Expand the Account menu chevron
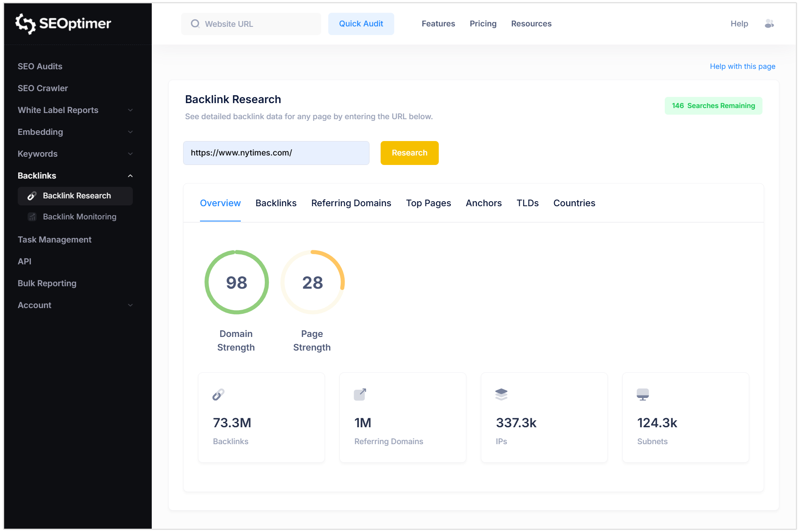Image resolution: width=800 pixels, height=532 pixels. coord(130,305)
